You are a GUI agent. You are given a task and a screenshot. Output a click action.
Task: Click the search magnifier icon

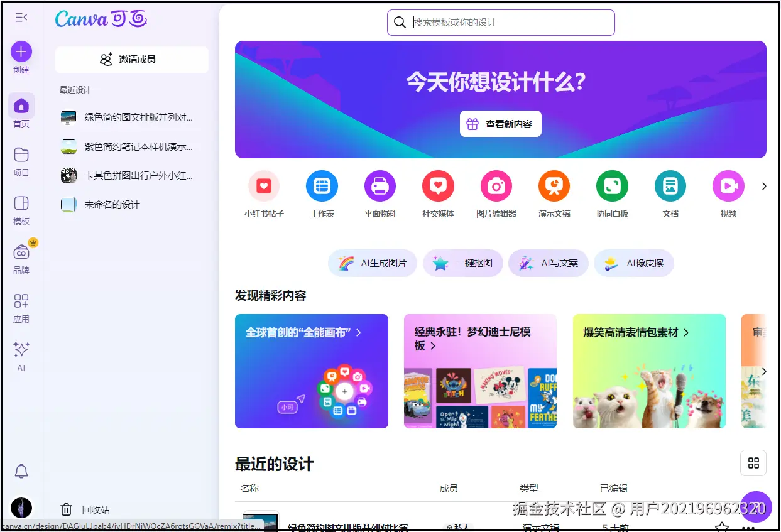click(400, 23)
